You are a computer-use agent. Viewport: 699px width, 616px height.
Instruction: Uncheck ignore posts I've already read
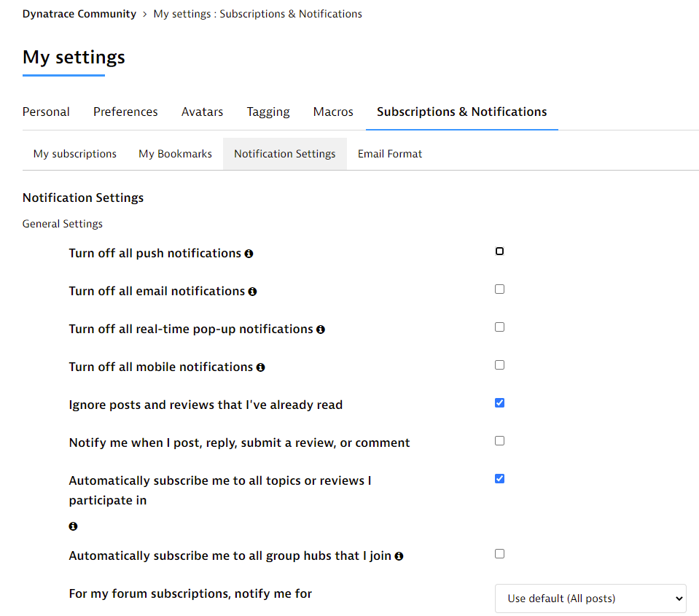click(x=499, y=403)
